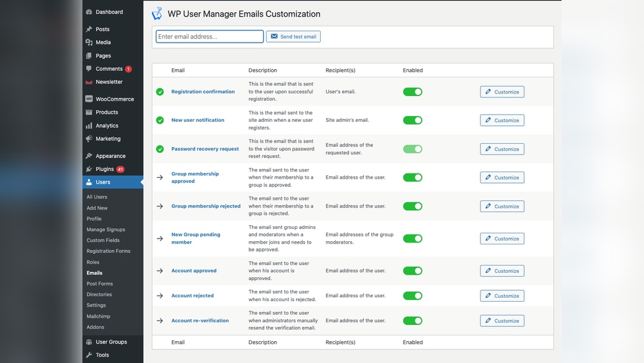Open Addons submenu item
This screenshot has height=363, width=644.
pyautogui.click(x=95, y=328)
